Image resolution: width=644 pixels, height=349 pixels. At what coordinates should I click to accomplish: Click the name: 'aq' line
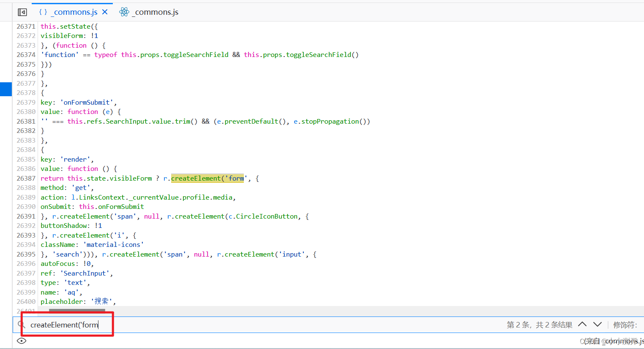pos(61,292)
